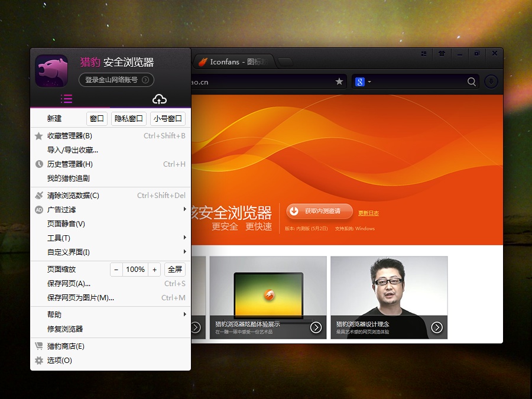532x399 pixels.
Task: Click the T-shirt skin theme icon
Action: click(442, 54)
